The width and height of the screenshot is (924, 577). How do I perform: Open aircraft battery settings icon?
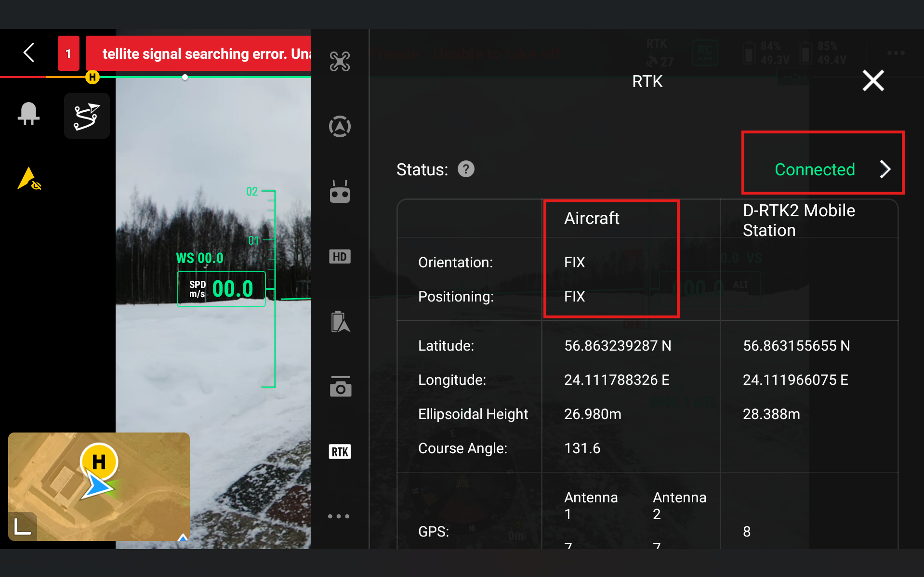point(340,322)
